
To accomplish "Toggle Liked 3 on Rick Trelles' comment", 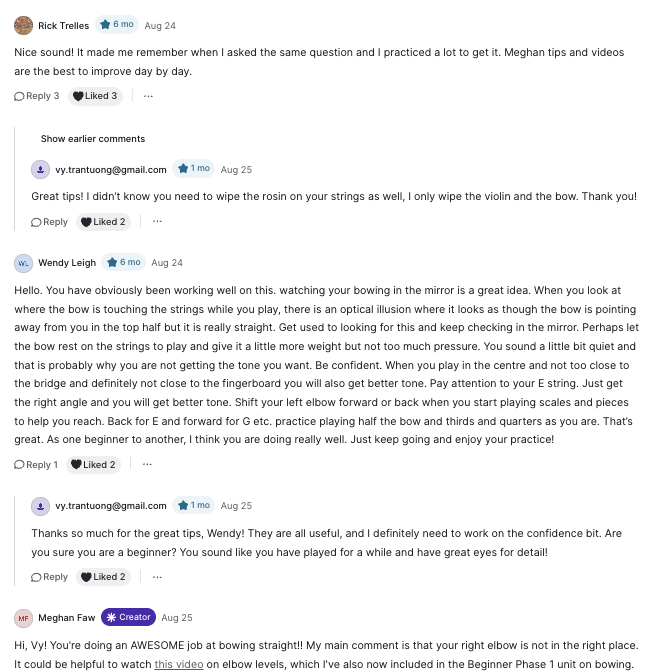I will 96,96.
